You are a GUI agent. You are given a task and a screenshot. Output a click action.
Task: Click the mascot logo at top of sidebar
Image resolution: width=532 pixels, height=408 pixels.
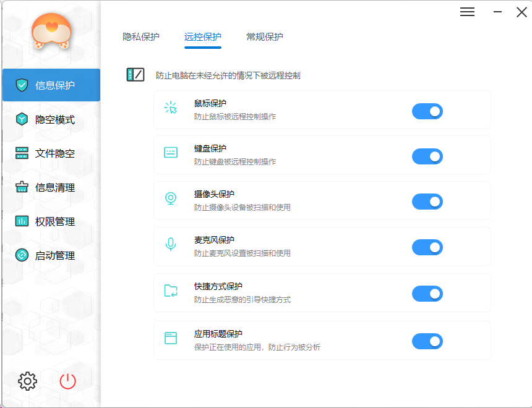tap(51, 31)
